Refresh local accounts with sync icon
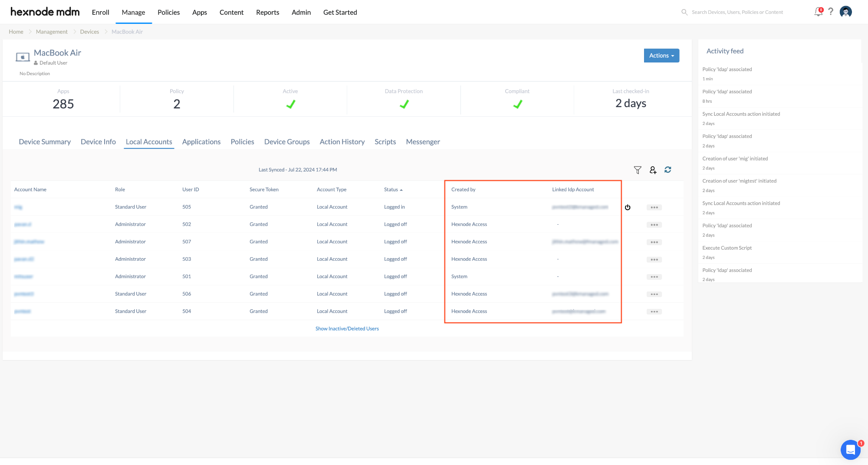This screenshot has width=868, height=465. point(668,170)
